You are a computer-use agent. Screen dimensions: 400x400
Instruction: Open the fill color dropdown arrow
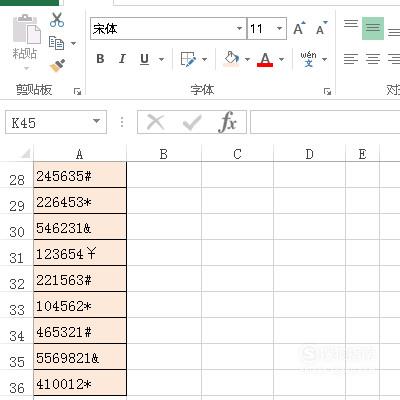[247, 60]
